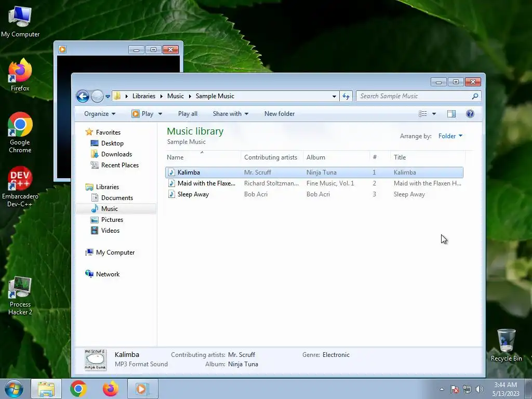Click the Firefox taskbar icon
Image resolution: width=532 pixels, height=399 pixels.
[111, 389]
